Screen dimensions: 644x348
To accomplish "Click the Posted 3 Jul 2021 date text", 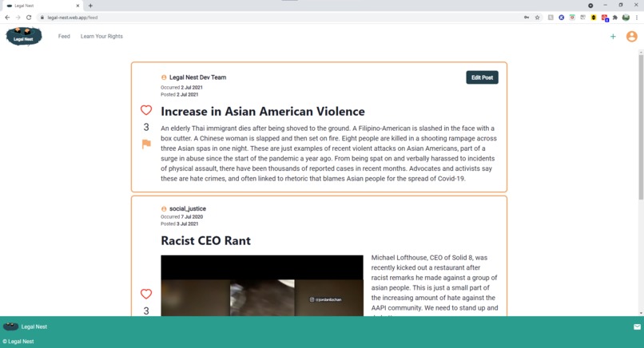I will point(180,223).
